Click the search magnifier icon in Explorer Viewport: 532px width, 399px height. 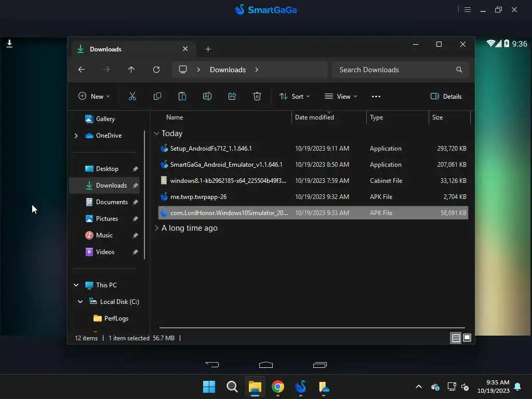(x=459, y=70)
